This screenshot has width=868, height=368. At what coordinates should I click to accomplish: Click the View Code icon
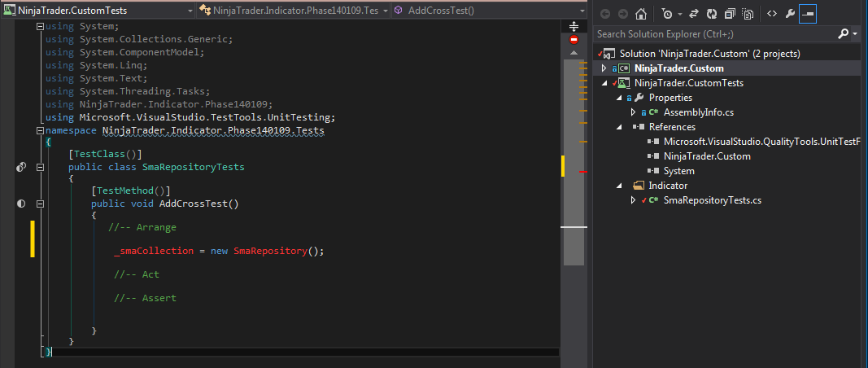click(772, 14)
